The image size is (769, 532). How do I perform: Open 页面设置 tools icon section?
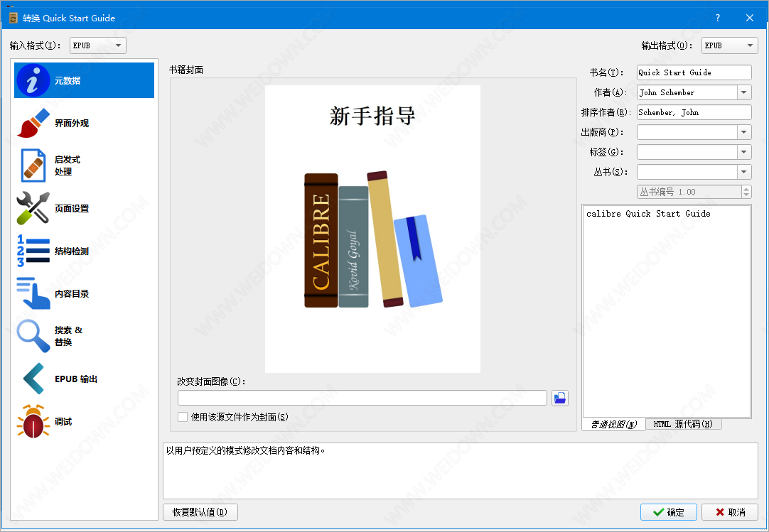pos(33,208)
